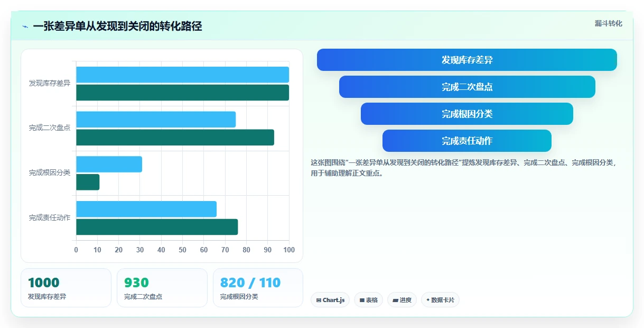Click the Chart.js tag chip
The height and width of the screenshot is (328, 644).
330,300
